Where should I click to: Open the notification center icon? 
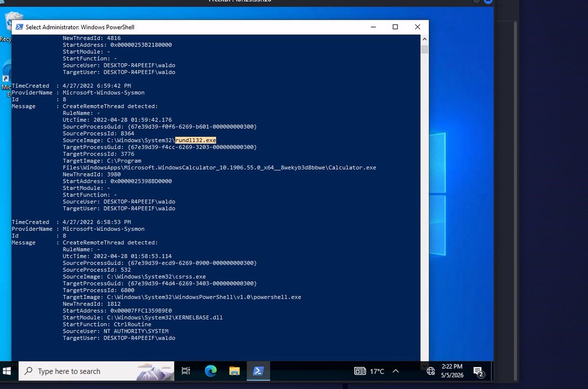point(479,371)
